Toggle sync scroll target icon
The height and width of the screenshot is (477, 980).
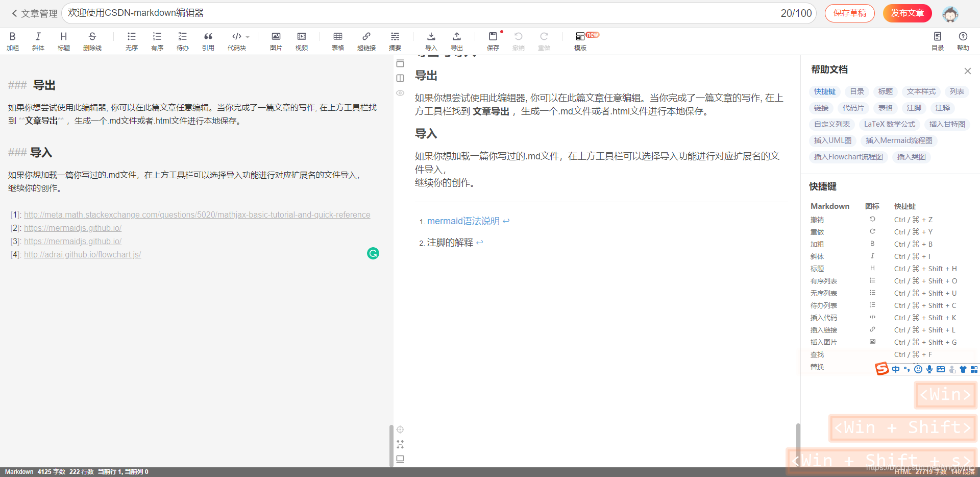click(x=400, y=430)
